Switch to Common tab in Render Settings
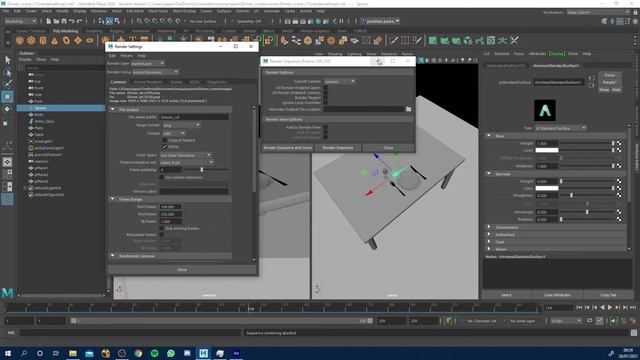 (118, 82)
